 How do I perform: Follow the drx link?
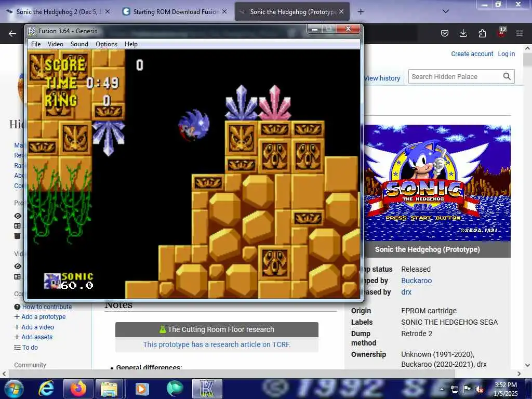406,292
